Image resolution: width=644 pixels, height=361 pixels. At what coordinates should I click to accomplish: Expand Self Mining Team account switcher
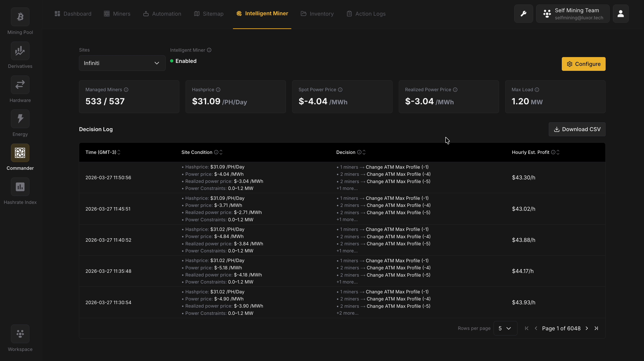point(573,14)
